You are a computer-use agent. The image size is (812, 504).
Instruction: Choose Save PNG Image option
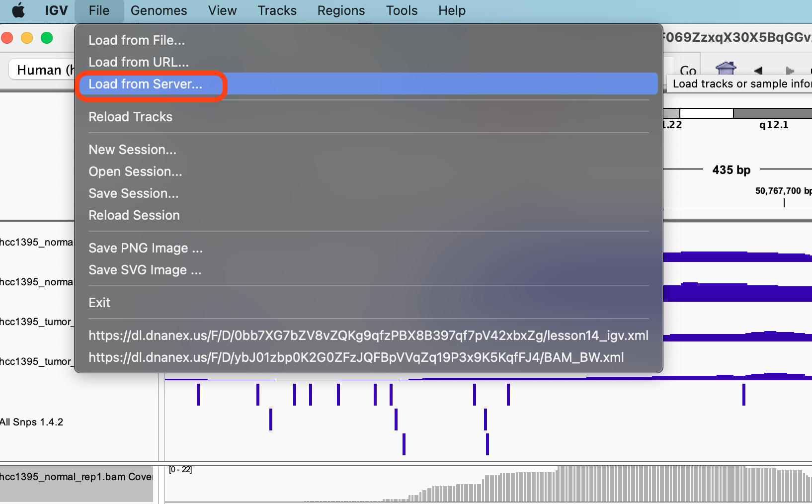[145, 248]
